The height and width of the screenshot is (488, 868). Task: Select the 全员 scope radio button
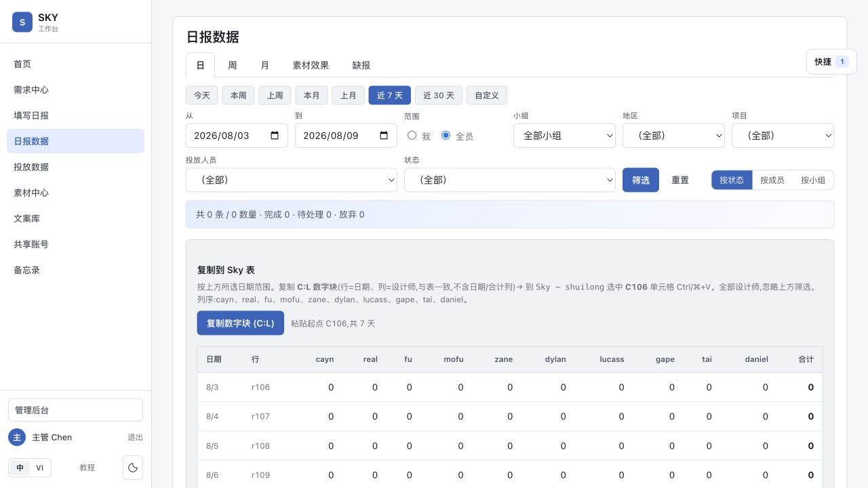[446, 136]
